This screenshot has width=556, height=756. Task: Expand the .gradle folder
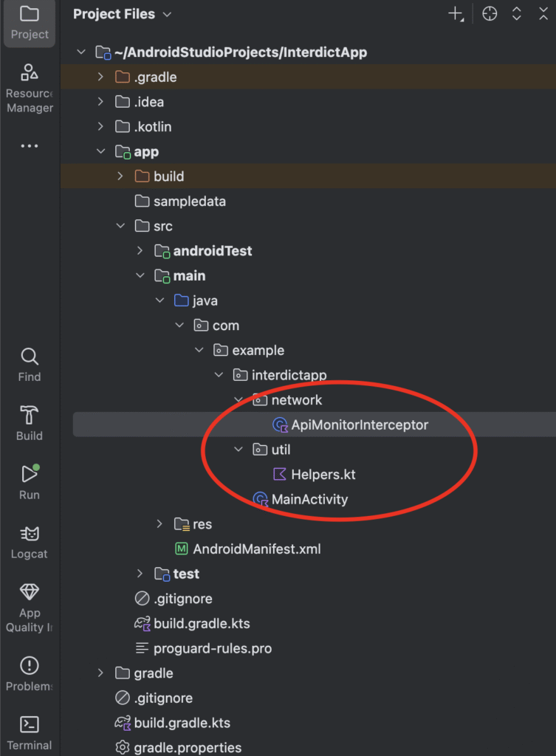coord(101,77)
